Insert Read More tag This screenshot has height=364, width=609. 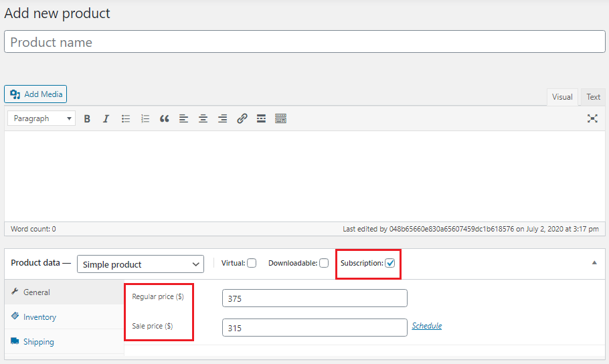(262, 119)
